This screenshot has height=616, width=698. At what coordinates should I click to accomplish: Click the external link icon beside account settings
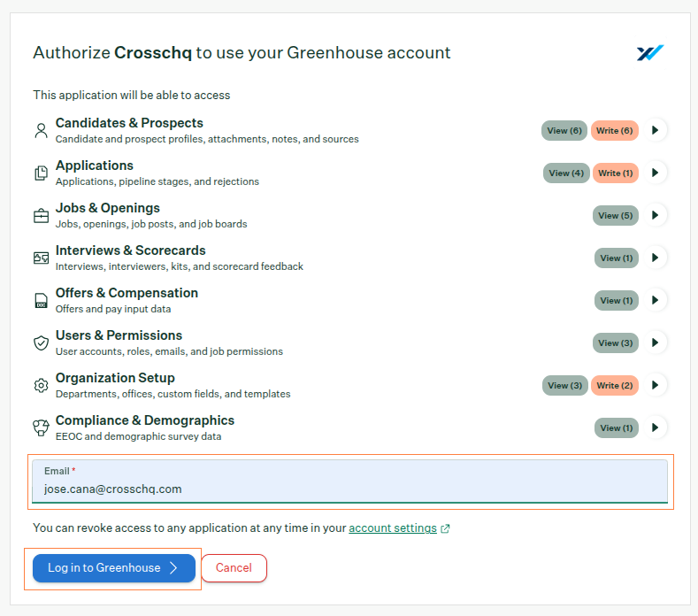445,528
